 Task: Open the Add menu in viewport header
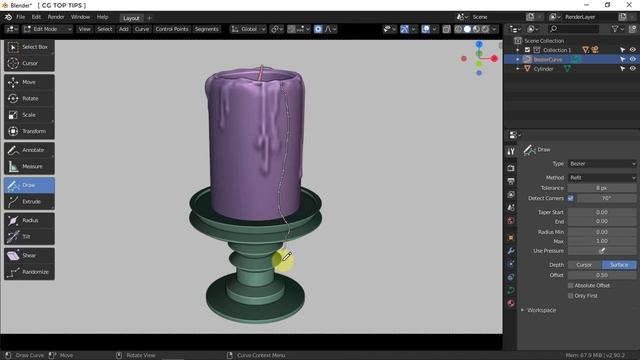[x=124, y=29]
